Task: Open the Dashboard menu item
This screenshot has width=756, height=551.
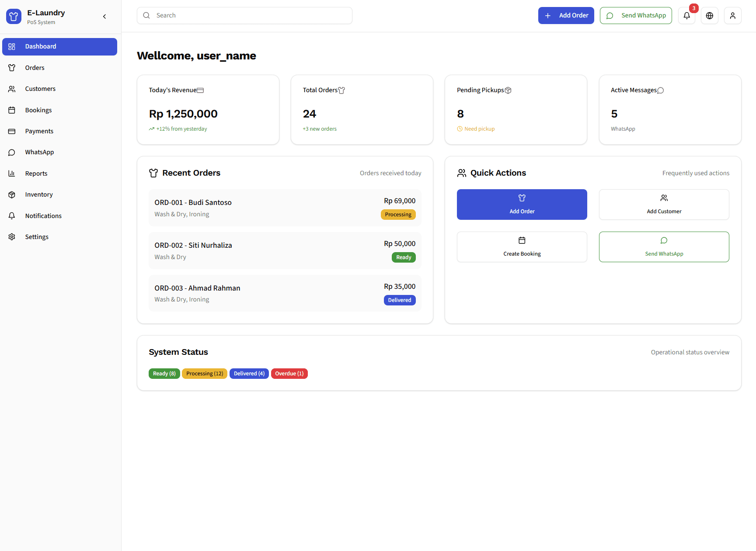Action: [59, 47]
